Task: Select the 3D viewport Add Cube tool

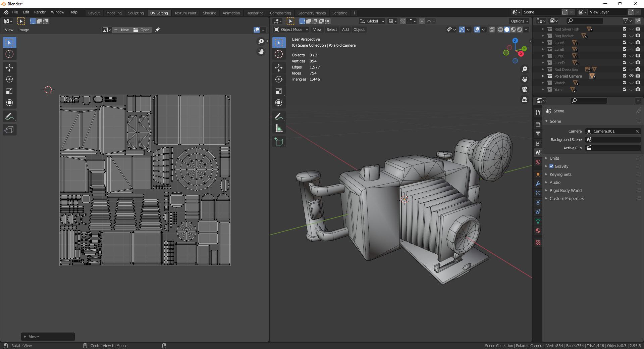Action: click(279, 142)
